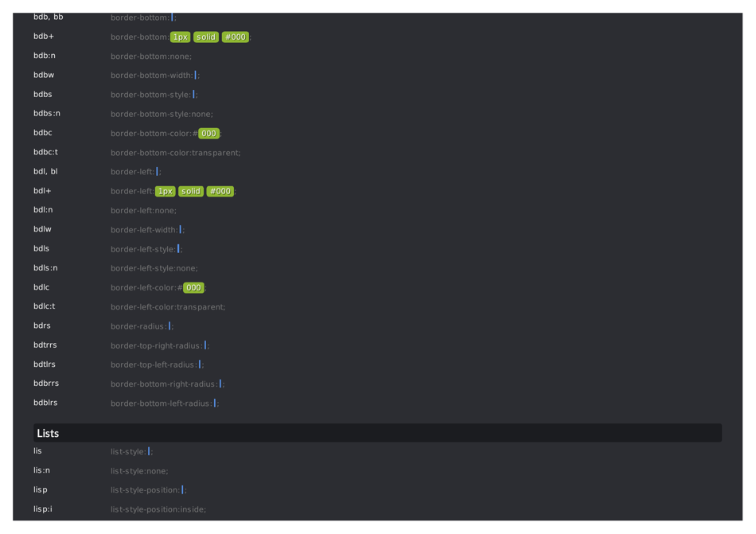This screenshot has height=534, width=756.
Task: Click the cursor marker in border-radius expansion
Action: pos(170,325)
